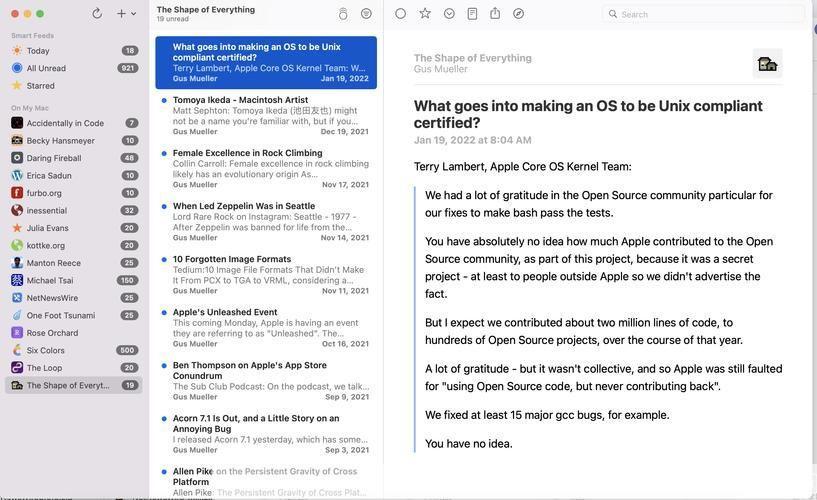The width and height of the screenshot is (817, 500).
Task: Refresh all feeds with the reload icon
Action: 97,14
